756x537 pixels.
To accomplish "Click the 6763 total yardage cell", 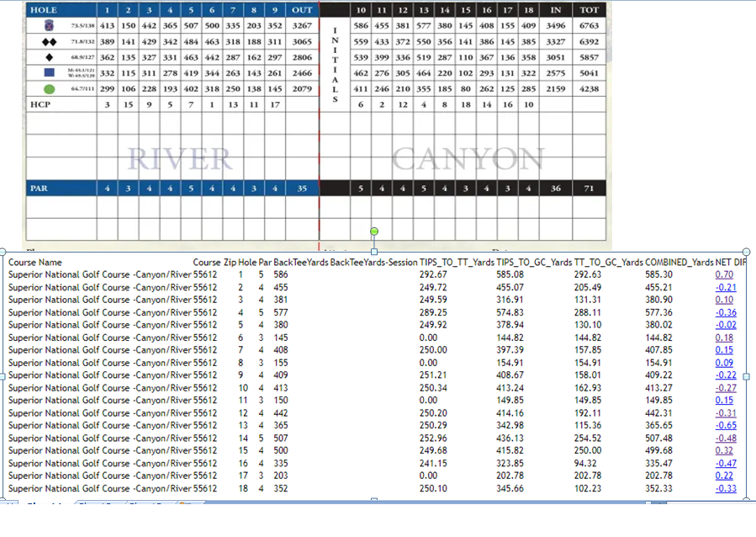I will (x=589, y=25).
